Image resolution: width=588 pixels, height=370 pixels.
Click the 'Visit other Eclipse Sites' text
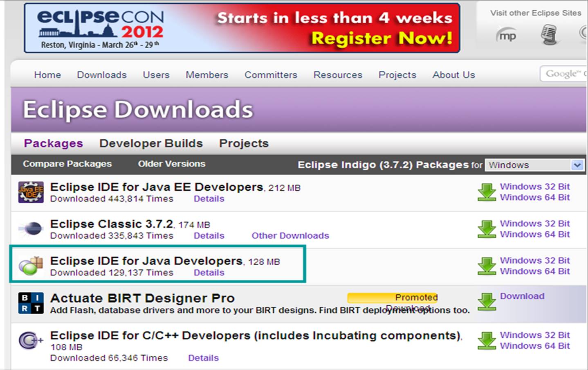tap(536, 13)
